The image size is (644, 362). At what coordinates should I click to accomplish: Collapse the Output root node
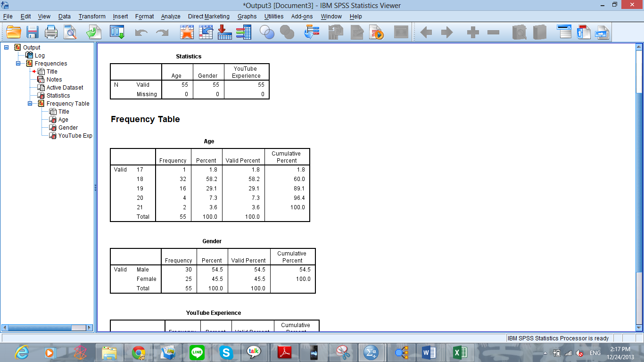pos(6,47)
